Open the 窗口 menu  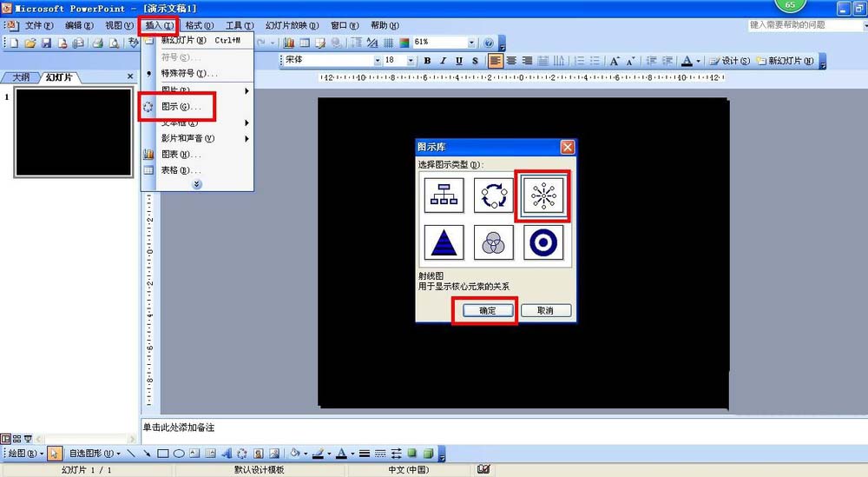[x=345, y=25]
